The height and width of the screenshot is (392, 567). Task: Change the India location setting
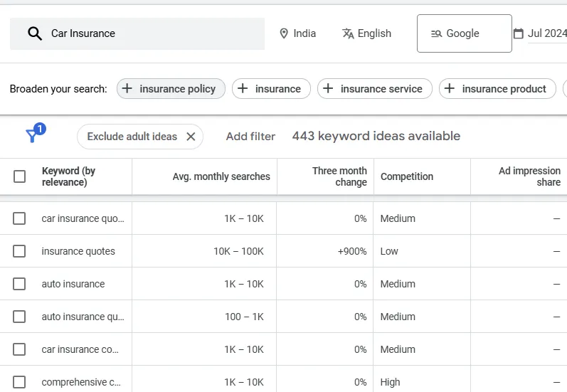tap(298, 33)
